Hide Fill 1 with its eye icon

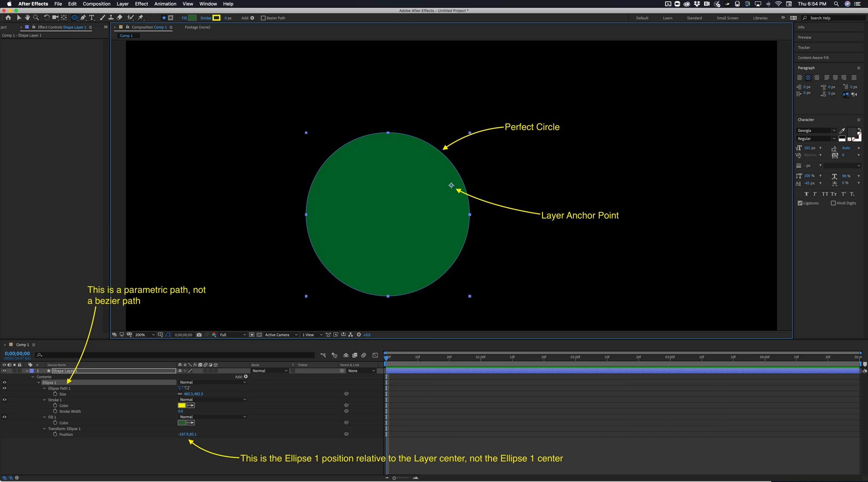click(4, 417)
